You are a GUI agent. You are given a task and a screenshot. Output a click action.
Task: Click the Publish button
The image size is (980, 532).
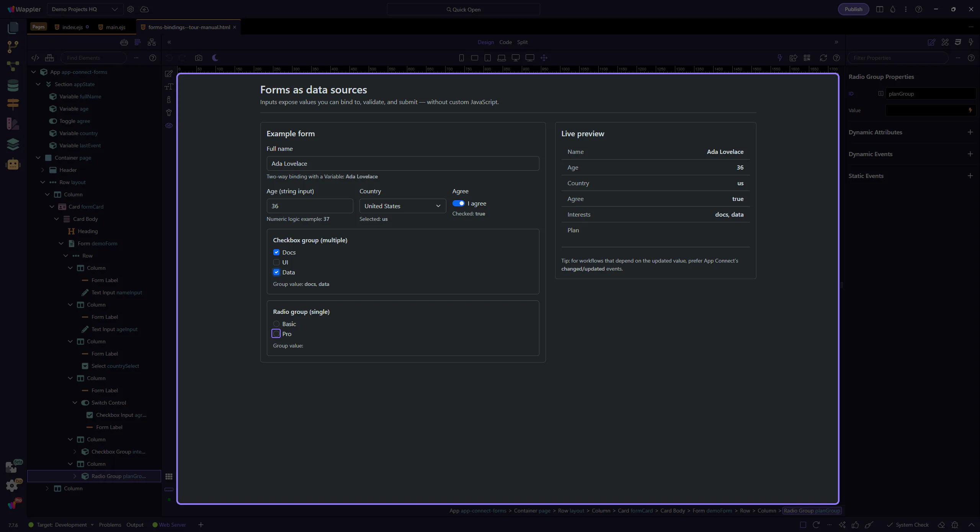[x=853, y=9]
